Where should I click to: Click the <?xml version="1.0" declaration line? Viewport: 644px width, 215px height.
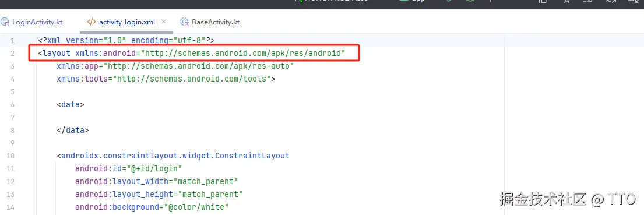(126, 40)
